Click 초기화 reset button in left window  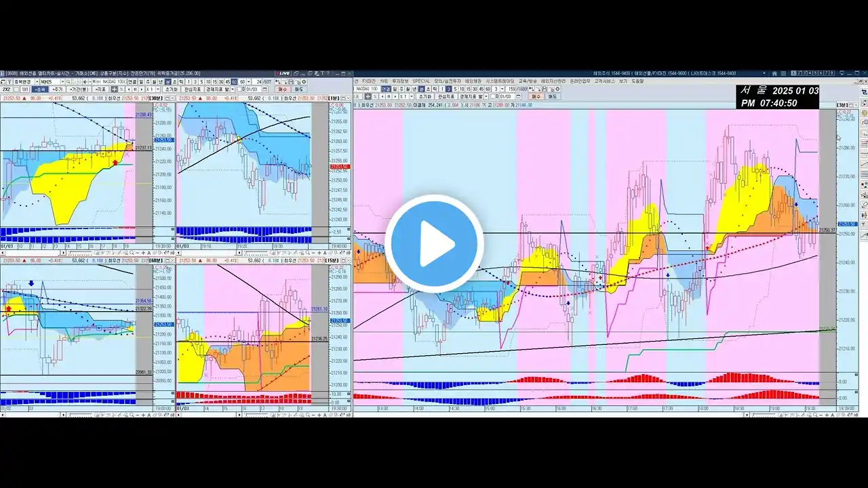172,89
